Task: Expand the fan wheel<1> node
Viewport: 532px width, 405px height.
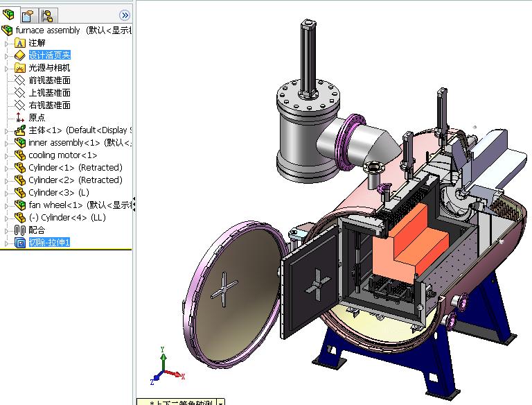Action: coord(6,206)
